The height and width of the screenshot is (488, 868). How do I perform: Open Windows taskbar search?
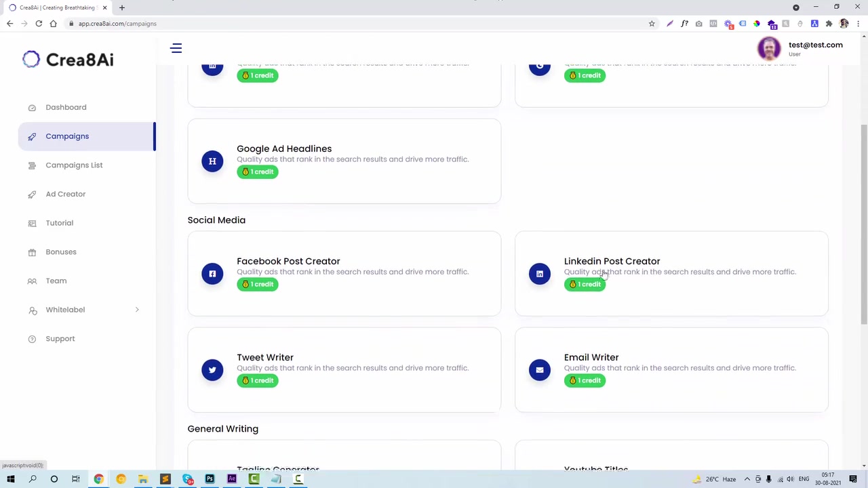point(33,479)
